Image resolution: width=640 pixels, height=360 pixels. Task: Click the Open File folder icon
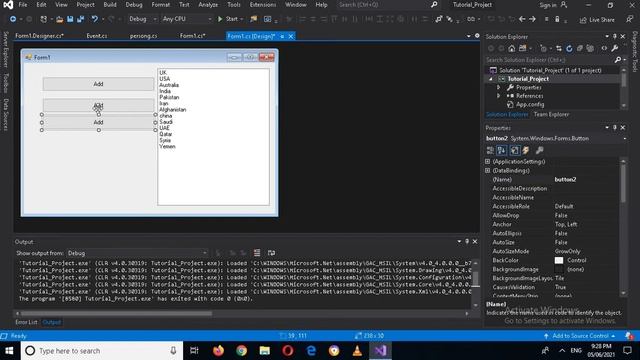pos(60,19)
